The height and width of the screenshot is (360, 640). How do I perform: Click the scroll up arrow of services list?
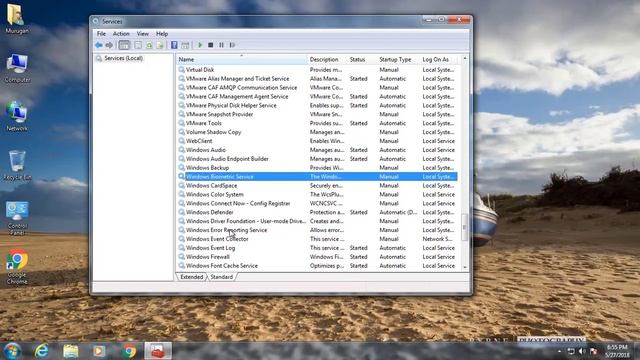(464, 59)
